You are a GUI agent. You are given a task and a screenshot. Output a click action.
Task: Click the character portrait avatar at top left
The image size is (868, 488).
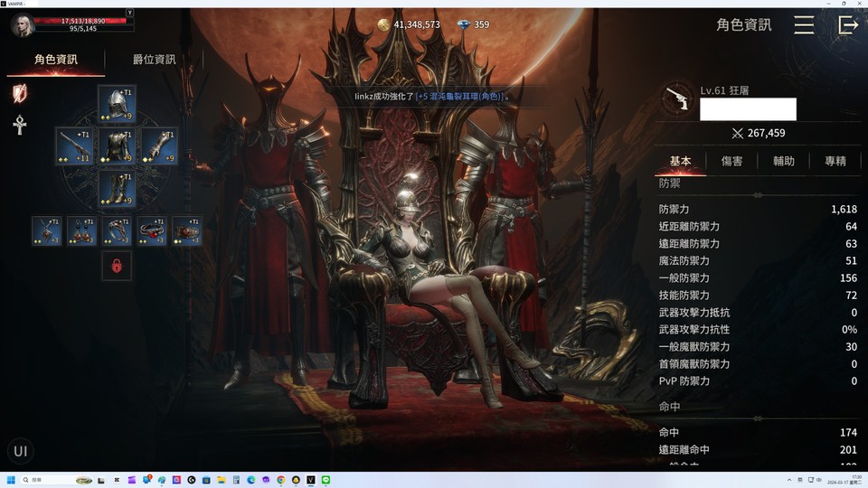click(22, 25)
